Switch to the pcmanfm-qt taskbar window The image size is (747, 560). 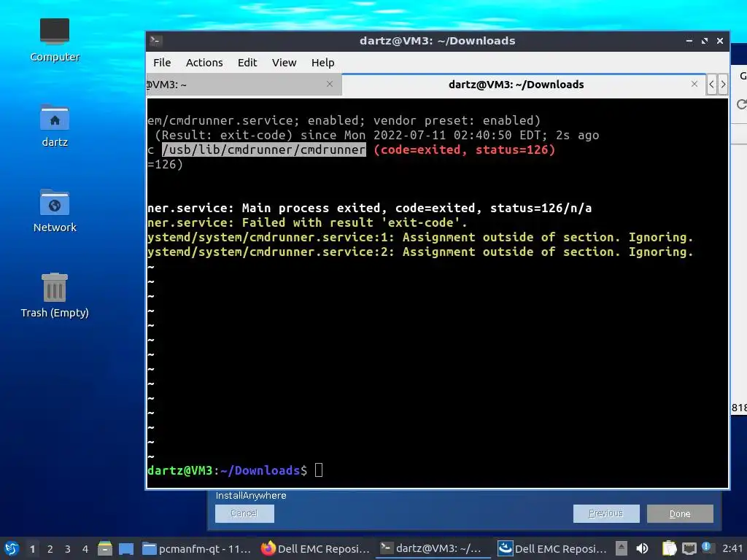coord(197,548)
